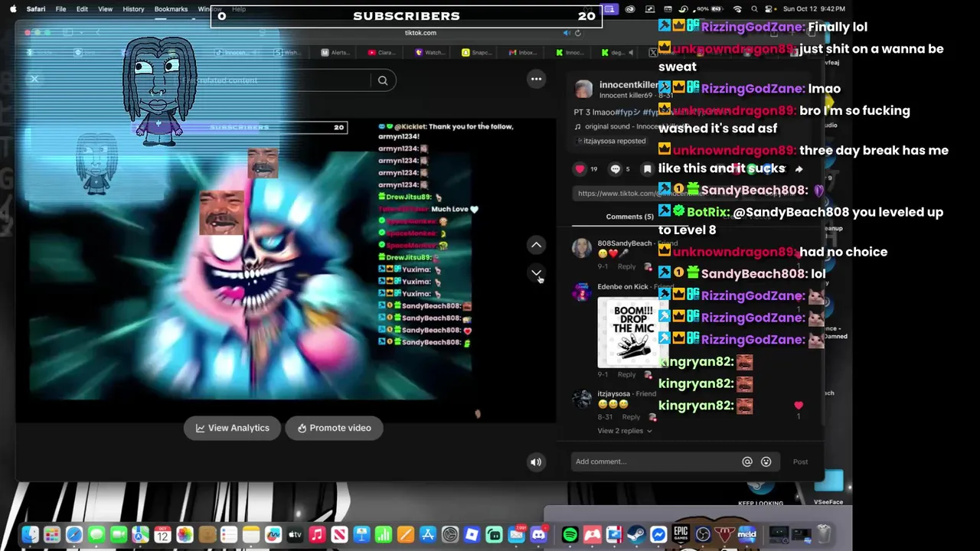Viewport: 980px width, 551px height.
Task: Switch to the Clara Safari tab
Action: point(381,53)
